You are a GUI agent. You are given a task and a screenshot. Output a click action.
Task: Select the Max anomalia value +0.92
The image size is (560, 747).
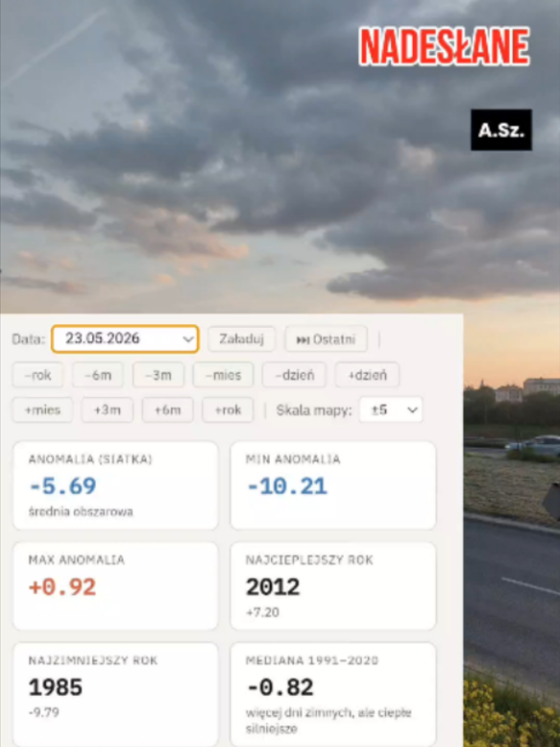[62, 586]
